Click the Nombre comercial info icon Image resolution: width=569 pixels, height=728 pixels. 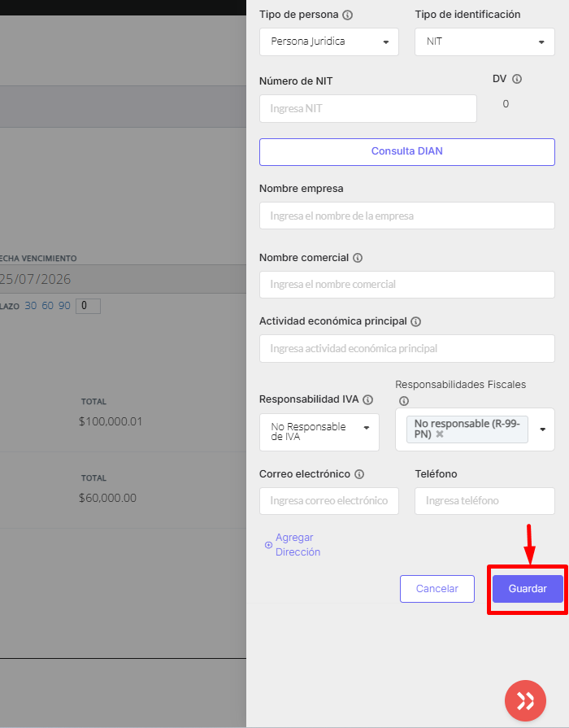click(358, 258)
